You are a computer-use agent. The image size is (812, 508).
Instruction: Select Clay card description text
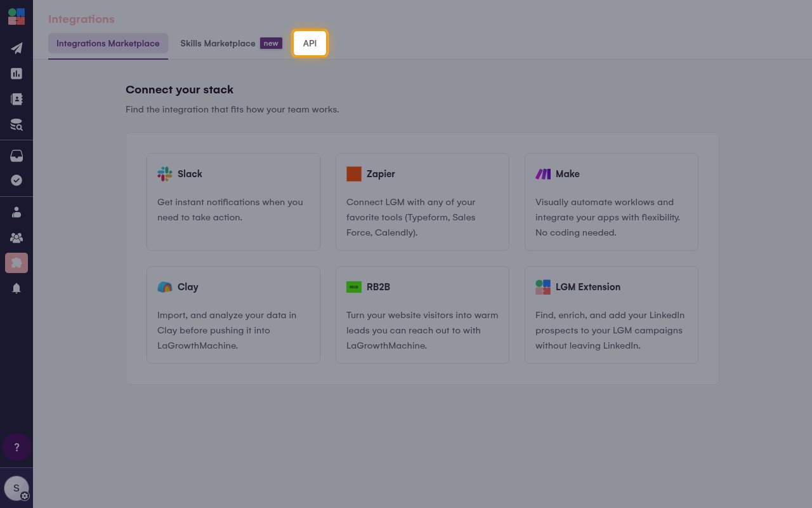(x=227, y=330)
